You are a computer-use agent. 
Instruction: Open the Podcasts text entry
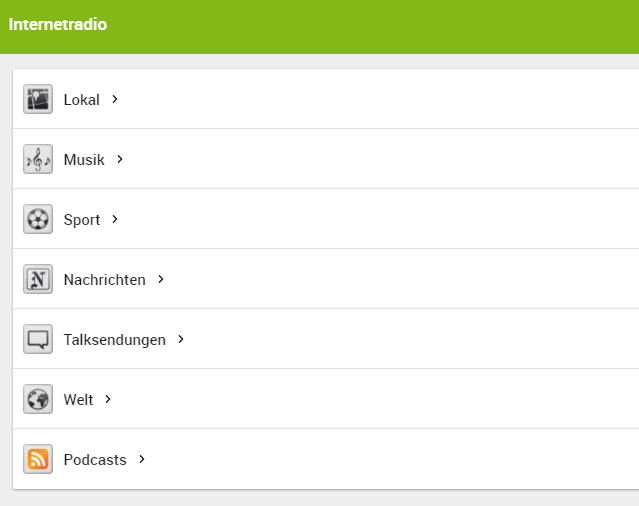click(95, 459)
